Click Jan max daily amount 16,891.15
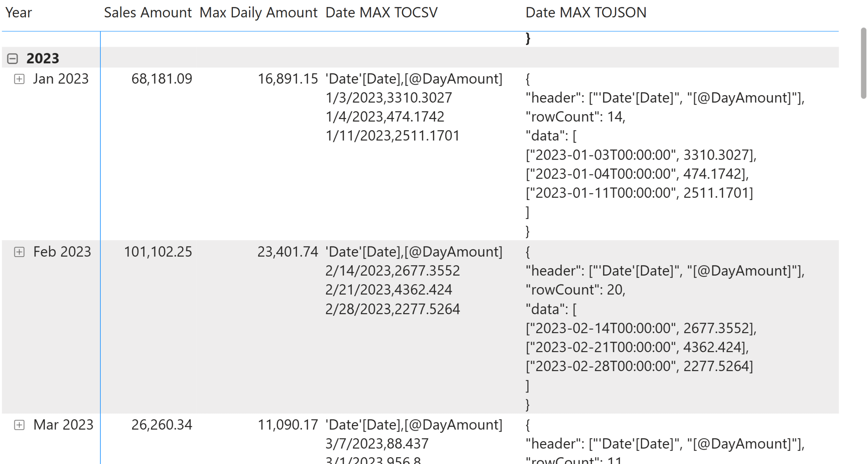868x464 pixels. 288,79
